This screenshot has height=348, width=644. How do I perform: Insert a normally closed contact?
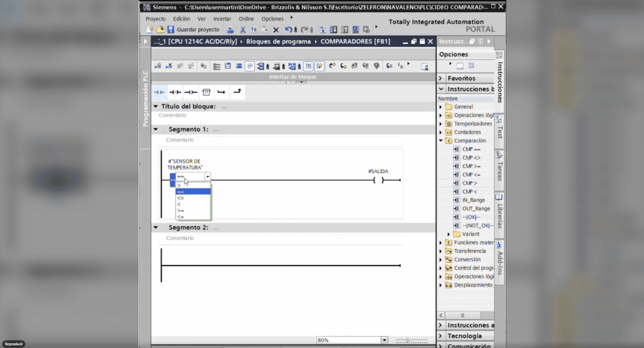point(175,93)
